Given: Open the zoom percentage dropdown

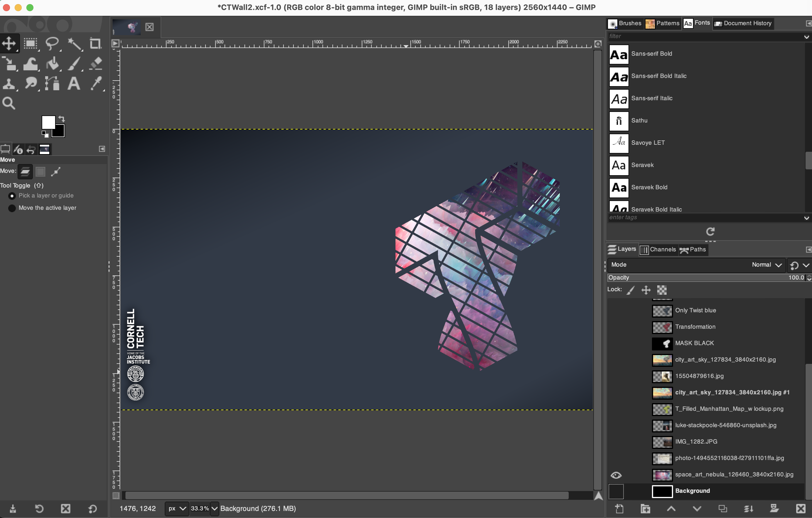Looking at the screenshot, I should click(x=215, y=509).
